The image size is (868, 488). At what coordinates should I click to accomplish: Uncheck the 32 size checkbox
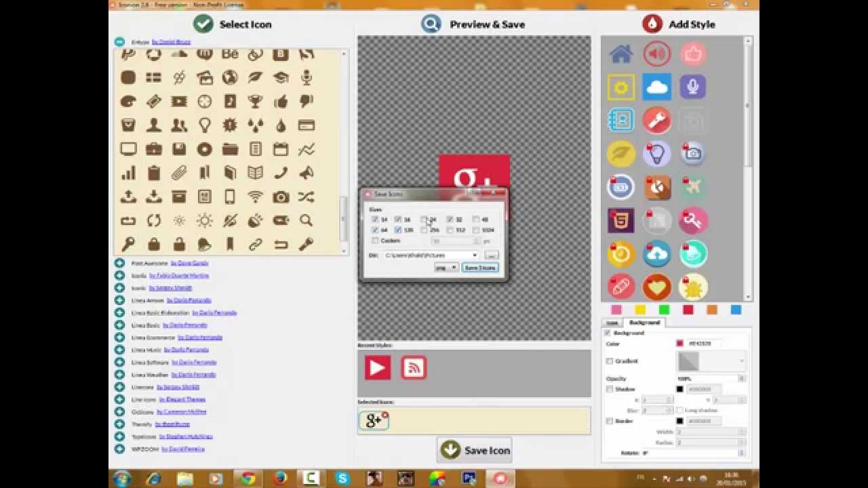450,220
